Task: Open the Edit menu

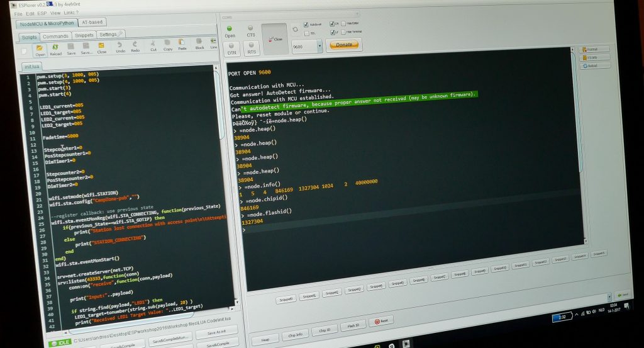Action: click(x=30, y=14)
